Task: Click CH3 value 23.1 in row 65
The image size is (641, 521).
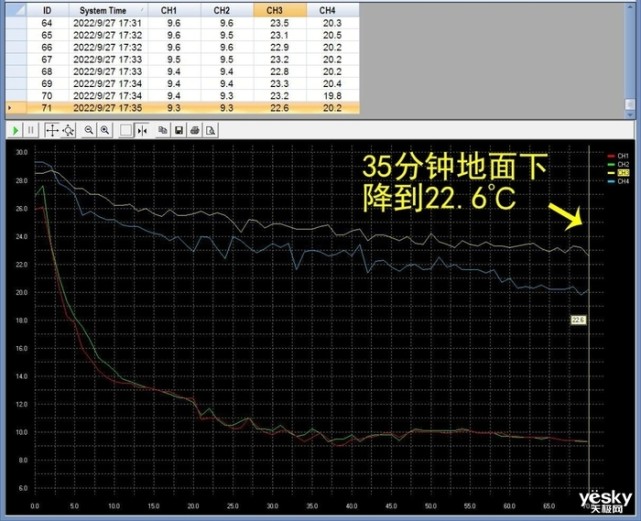Action: [x=280, y=35]
